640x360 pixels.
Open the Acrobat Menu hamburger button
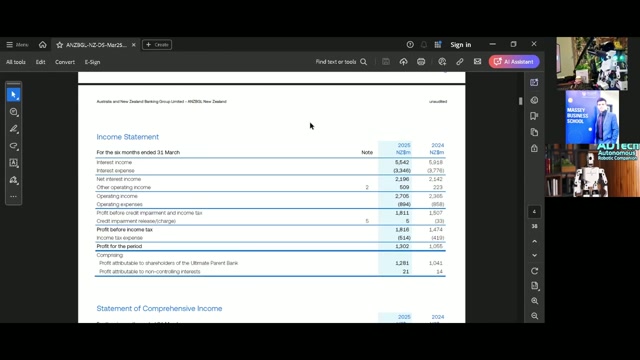[17, 44]
